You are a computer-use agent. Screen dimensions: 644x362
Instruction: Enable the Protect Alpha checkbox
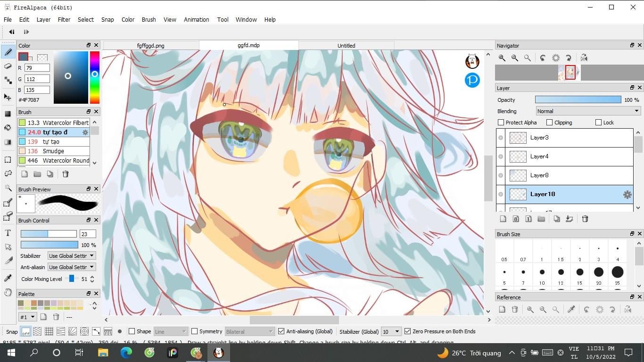click(x=501, y=123)
